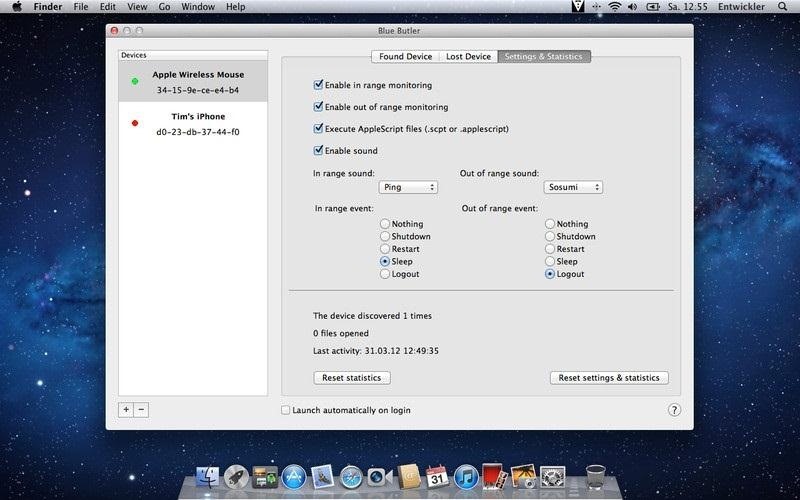
Task: Open the Trash in the dock
Action: [595, 478]
